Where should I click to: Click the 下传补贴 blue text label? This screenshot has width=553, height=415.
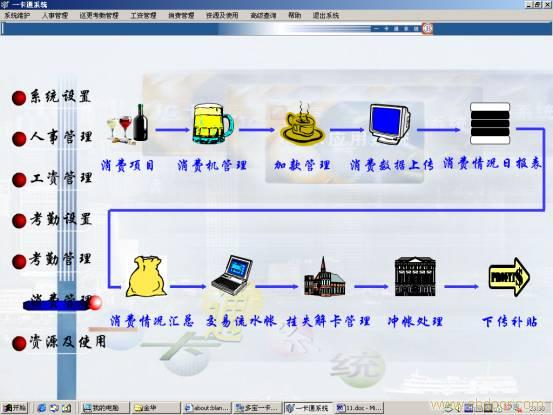coord(509,322)
